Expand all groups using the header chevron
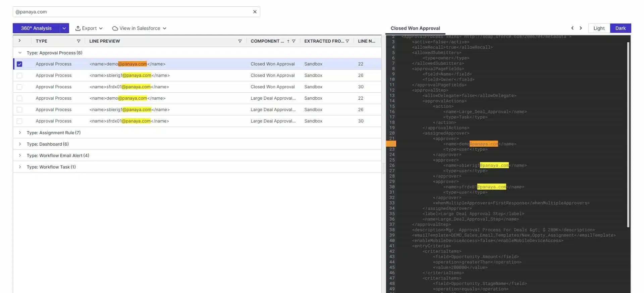This screenshot has height=293, width=644. [x=19, y=41]
